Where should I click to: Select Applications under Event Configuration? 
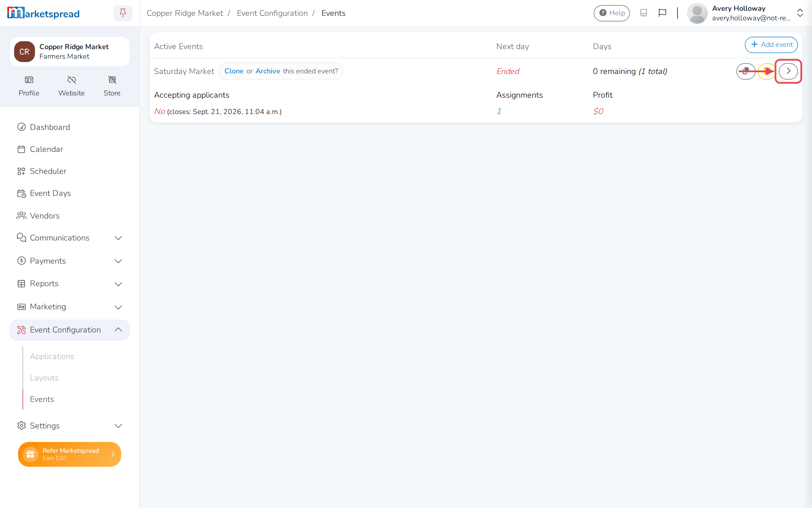pos(52,356)
